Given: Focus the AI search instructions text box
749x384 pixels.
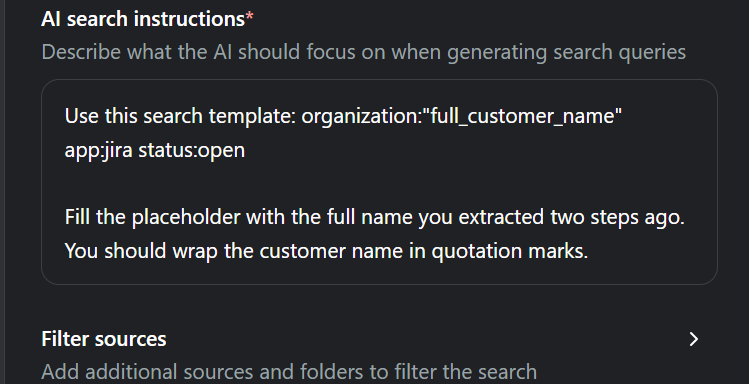Looking at the screenshot, I should click(x=379, y=182).
